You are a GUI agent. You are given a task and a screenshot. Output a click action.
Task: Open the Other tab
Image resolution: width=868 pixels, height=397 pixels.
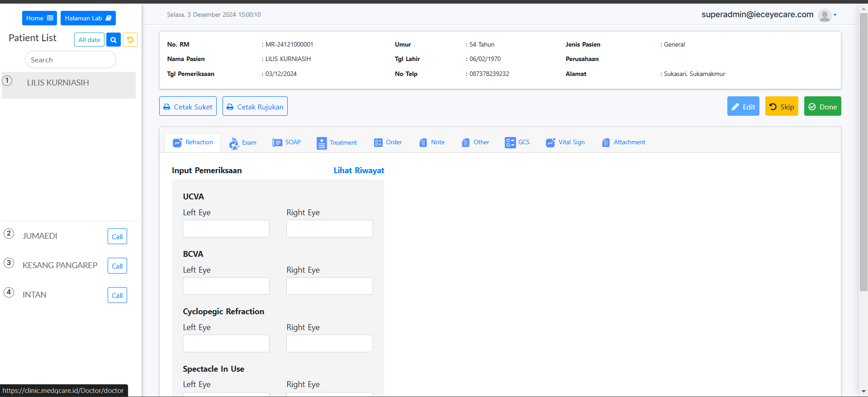point(475,142)
